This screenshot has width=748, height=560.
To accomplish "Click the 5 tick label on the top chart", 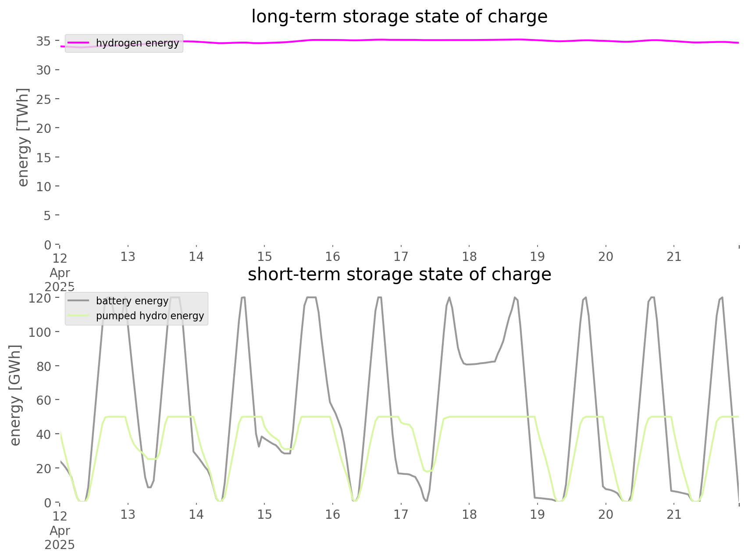I will (48, 216).
